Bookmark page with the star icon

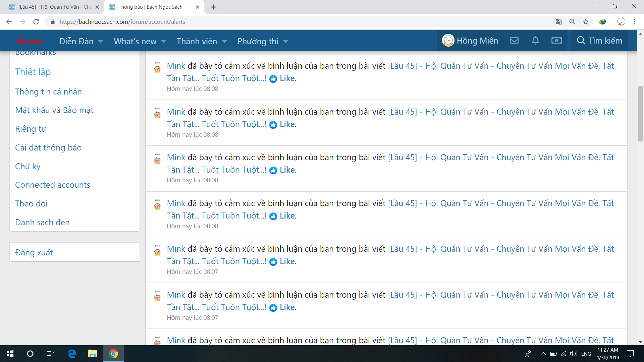point(586,22)
